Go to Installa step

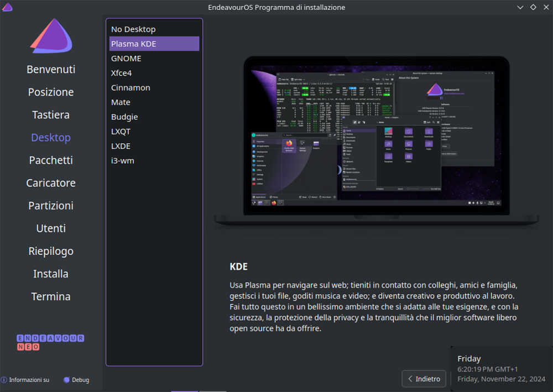tap(51, 274)
